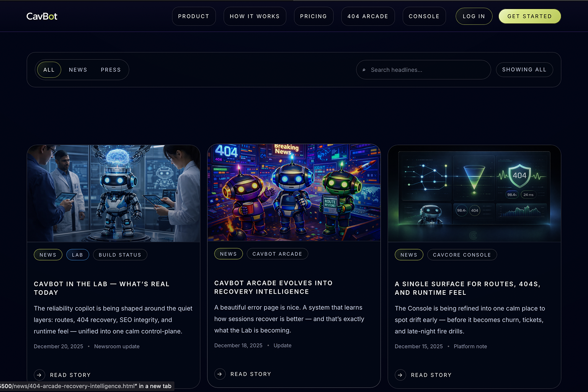588x392 pixels.
Task: Click arrow icon on Console story card
Action: click(400, 375)
